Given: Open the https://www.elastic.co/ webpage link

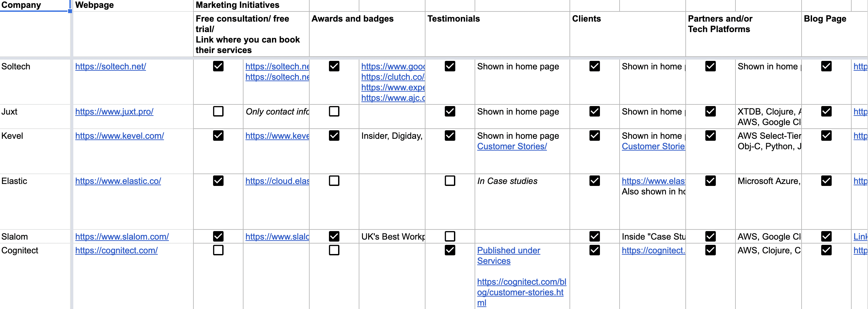Looking at the screenshot, I should point(118,181).
